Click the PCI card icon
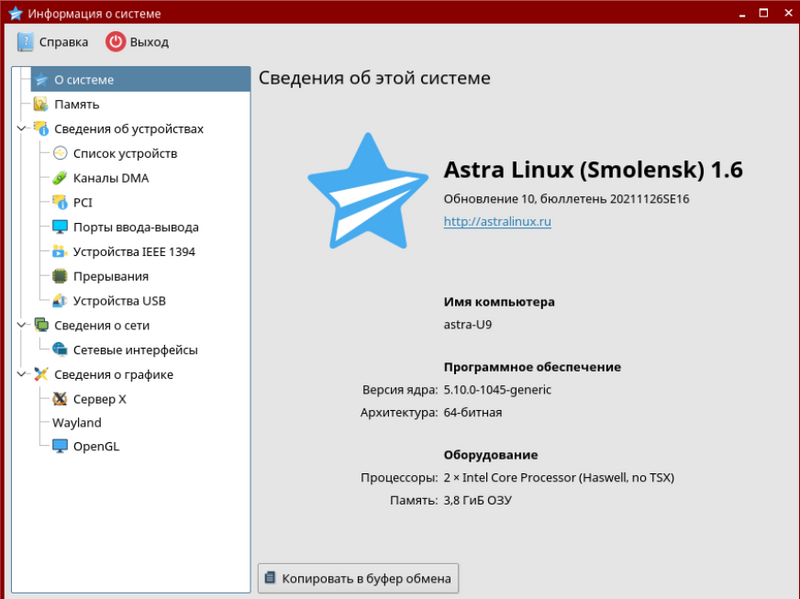 click(60, 202)
